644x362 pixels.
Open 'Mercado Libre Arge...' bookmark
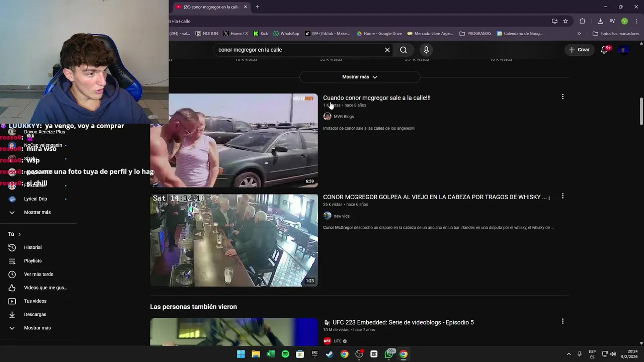click(x=430, y=34)
